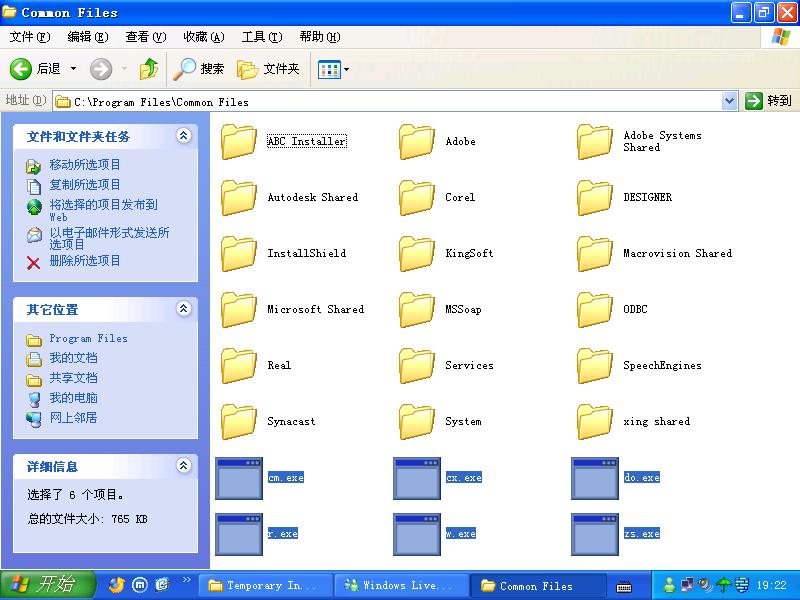Switch to Temporary In... taskbar window
Screen dimensions: 800x600
pyautogui.click(x=265, y=585)
